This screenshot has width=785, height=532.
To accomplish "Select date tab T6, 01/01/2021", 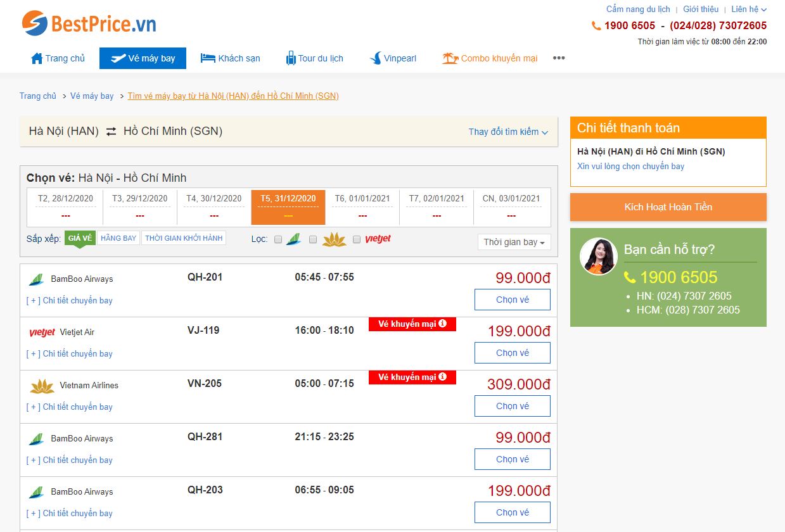I will click(362, 207).
